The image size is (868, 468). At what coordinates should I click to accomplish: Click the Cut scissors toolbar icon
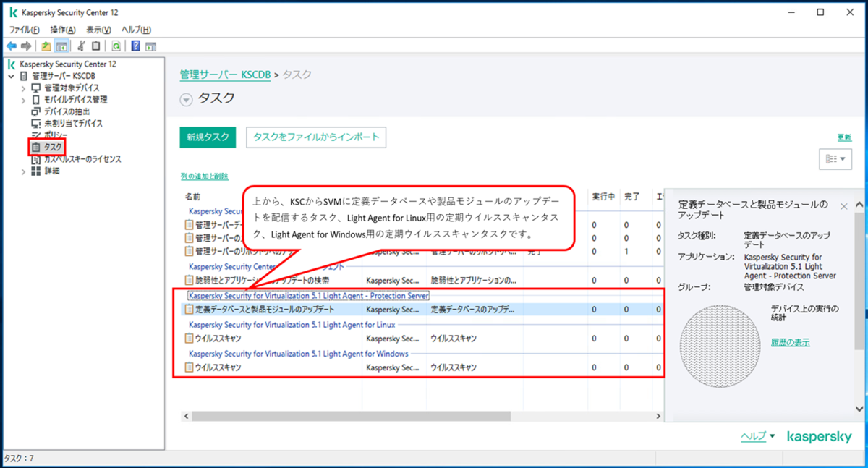(82, 46)
